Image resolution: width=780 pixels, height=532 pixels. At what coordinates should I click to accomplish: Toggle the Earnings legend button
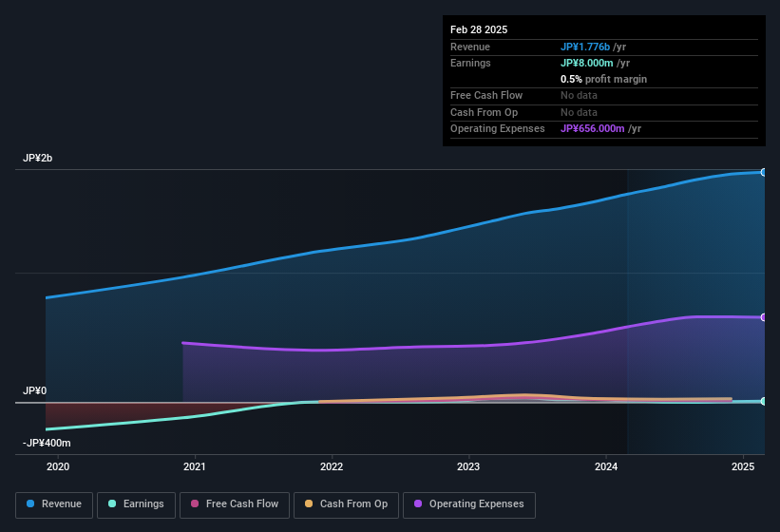click(x=136, y=505)
